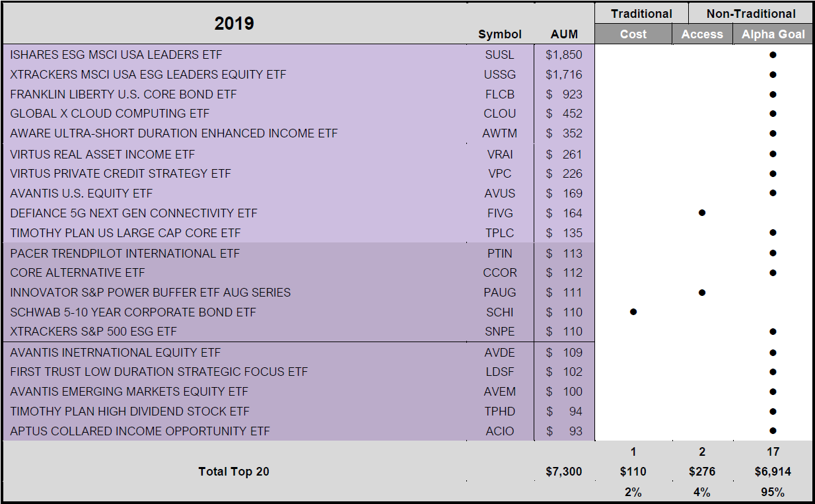Click the AVUS ticker symbol

pos(499,194)
